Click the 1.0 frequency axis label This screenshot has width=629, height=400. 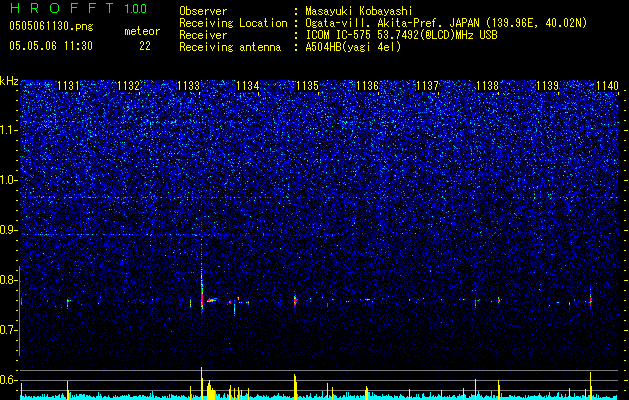(9, 180)
